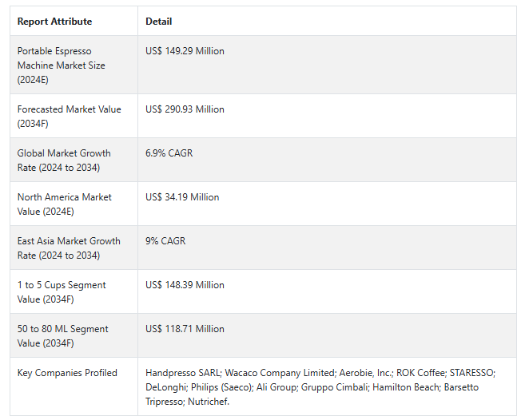The width and height of the screenshot is (525, 420).
Task: Click the Handpresso SARL company name
Action: [183, 373]
